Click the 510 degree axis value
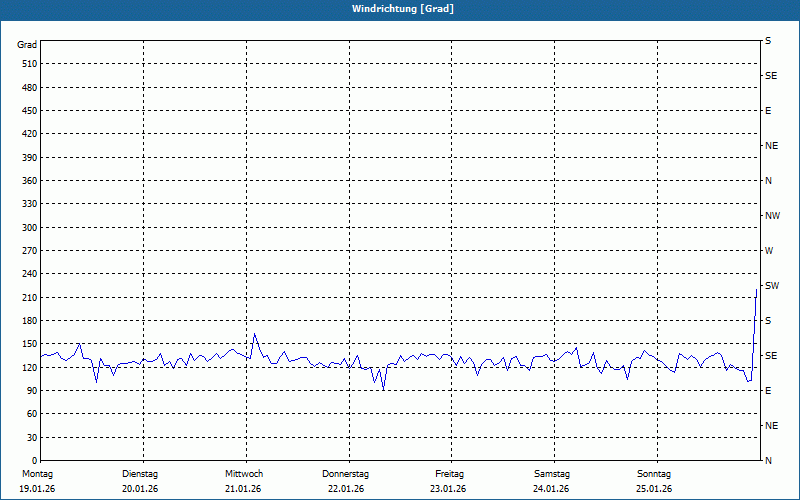800x500 pixels. coord(30,64)
